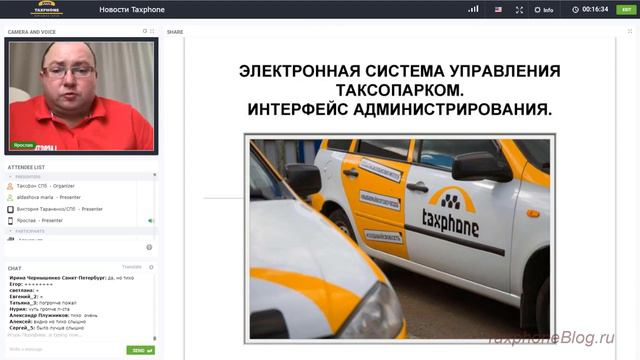Click phone device icon beside Ярослав

[x=10, y=221]
